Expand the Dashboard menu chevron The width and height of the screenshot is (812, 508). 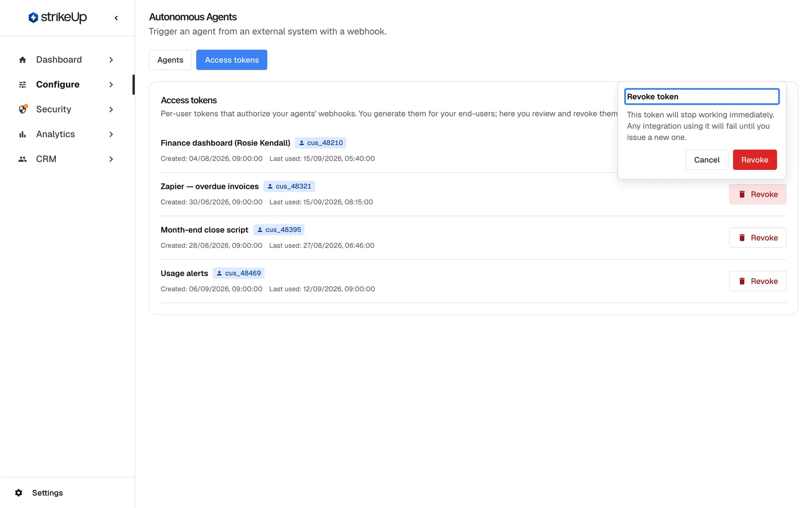pyautogui.click(x=111, y=60)
